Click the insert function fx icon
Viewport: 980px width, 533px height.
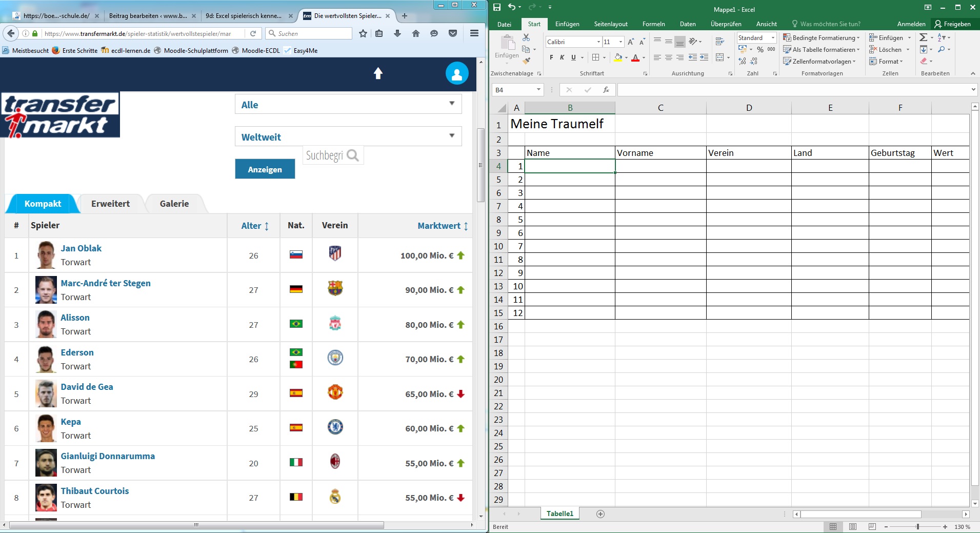[606, 90]
